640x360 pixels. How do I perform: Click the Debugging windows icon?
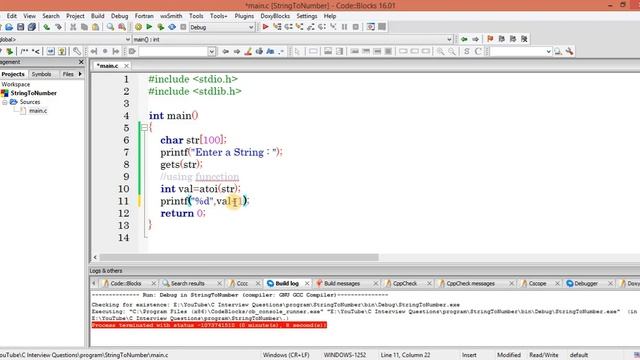(371, 27)
